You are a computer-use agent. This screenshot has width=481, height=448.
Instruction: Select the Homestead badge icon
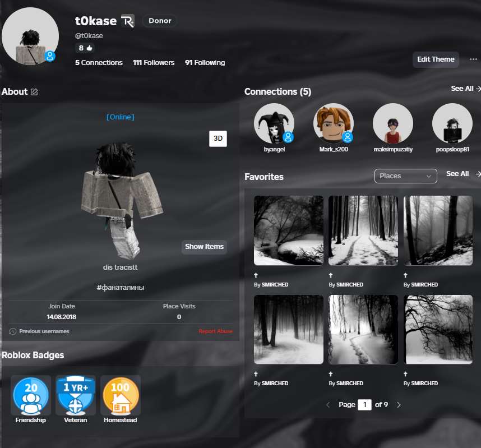pyautogui.click(x=121, y=395)
